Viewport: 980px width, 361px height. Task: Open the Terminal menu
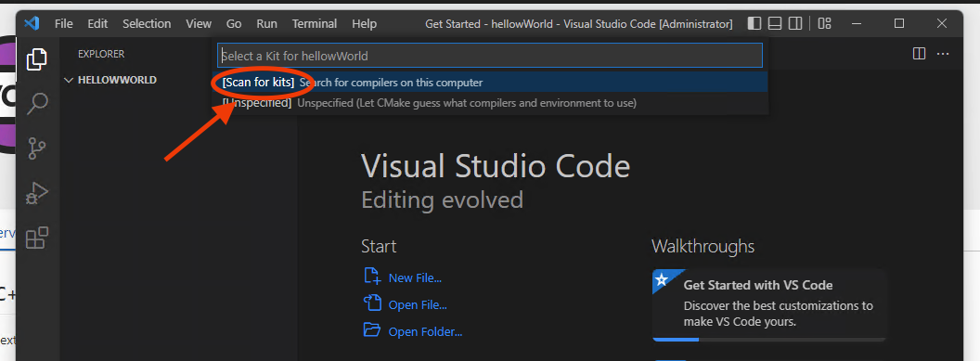coord(315,24)
